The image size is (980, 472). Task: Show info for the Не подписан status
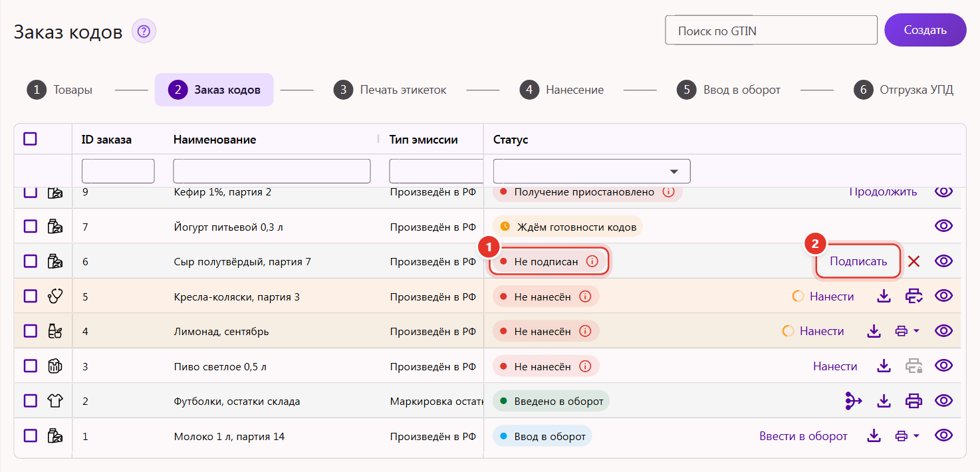[592, 262]
